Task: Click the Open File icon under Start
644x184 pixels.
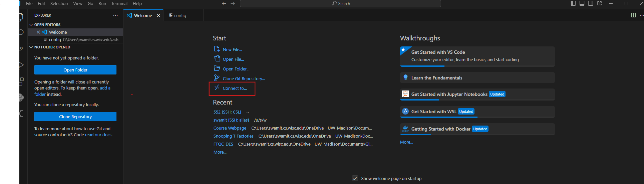Action: (x=217, y=59)
